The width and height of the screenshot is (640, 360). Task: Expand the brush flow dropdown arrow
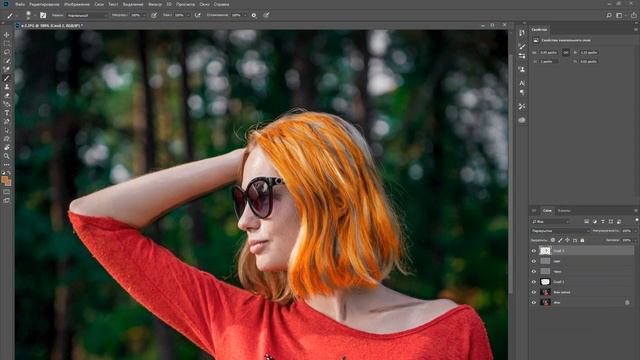tap(188, 15)
